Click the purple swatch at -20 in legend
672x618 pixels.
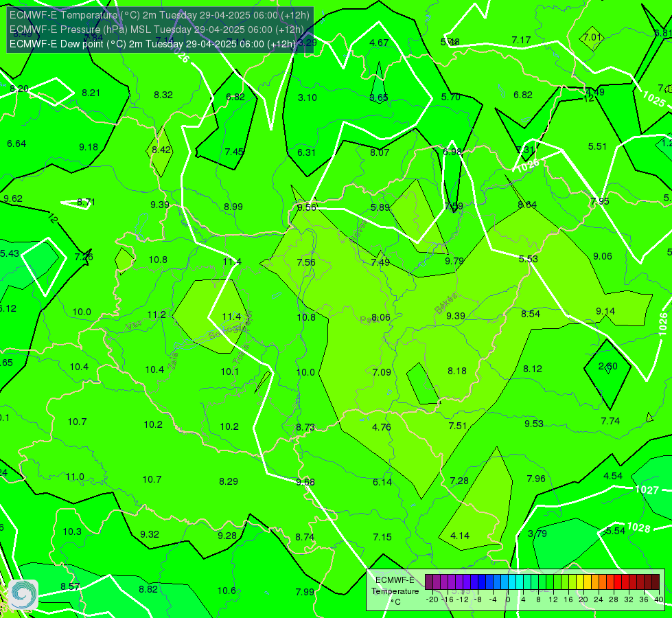(x=428, y=582)
